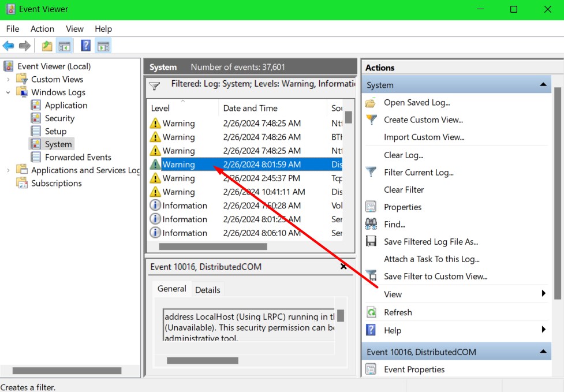Click the Custom Views folder icon
Image resolution: width=564 pixels, height=392 pixels.
point(23,79)
